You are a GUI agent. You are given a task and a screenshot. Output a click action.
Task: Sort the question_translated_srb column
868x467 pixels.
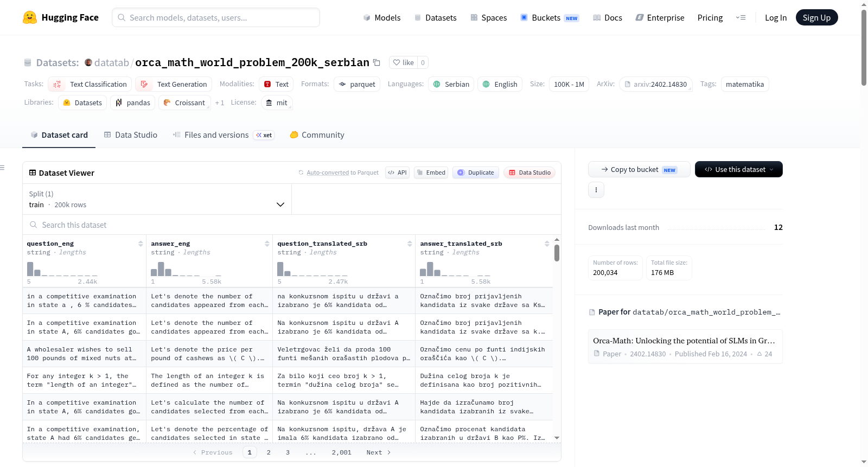click(x=410, y=244)
